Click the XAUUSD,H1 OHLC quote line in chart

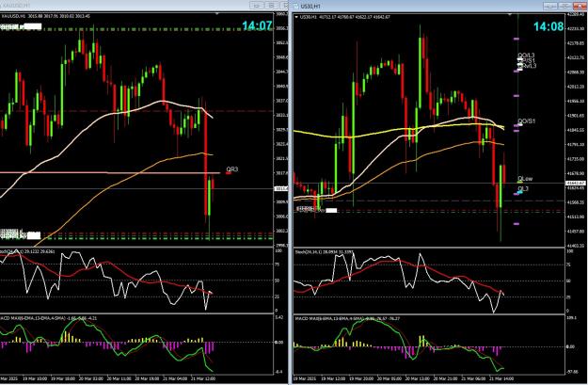(x=45, y=16)
